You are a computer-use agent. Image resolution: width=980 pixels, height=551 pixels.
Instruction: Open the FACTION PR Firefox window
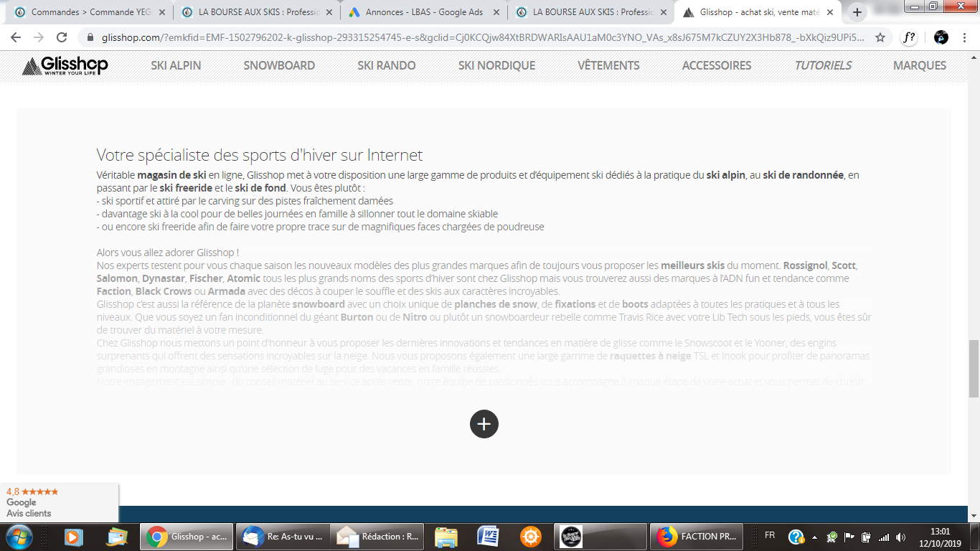tap(697, 536)
